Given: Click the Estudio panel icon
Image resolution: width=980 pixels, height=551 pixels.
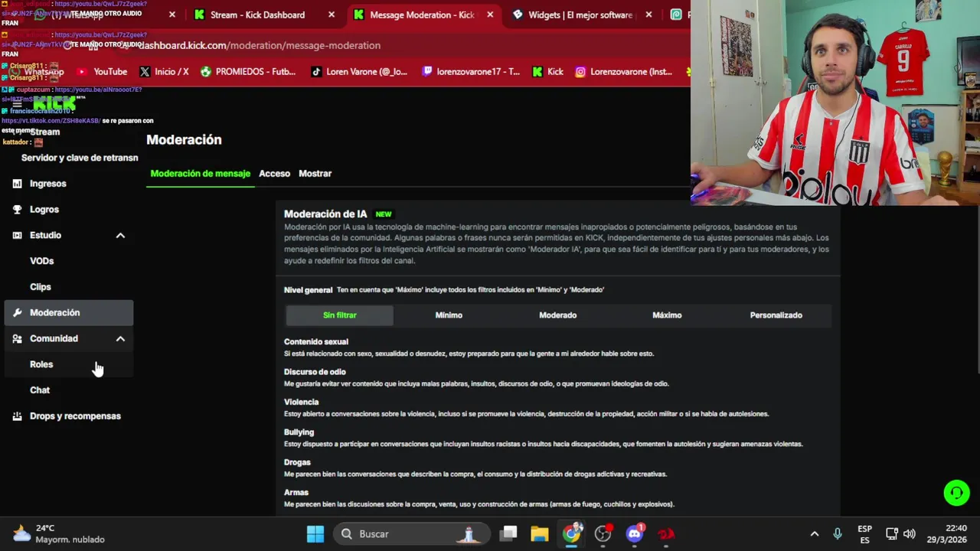Looking at the screenshot, I should coord(17,235).
